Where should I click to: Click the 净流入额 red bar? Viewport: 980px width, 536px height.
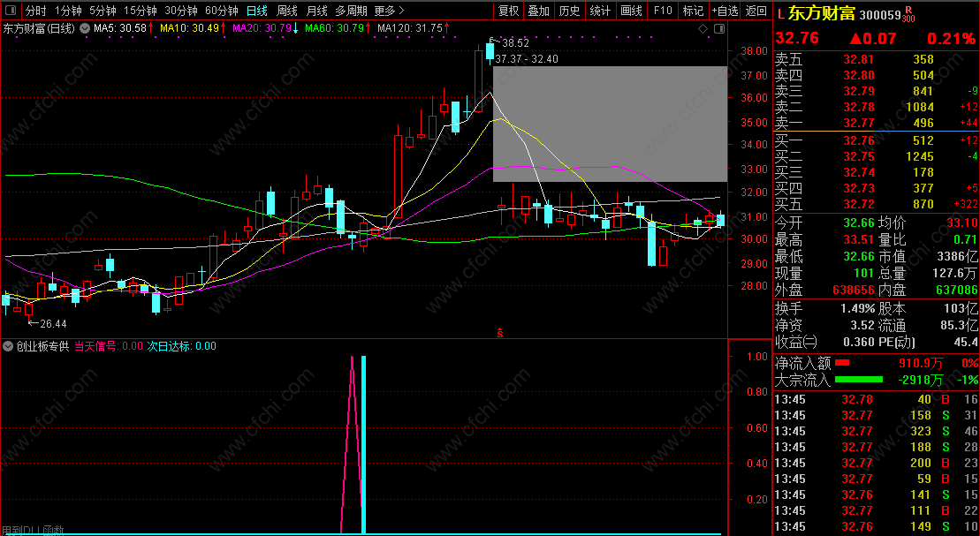[842, 363]
